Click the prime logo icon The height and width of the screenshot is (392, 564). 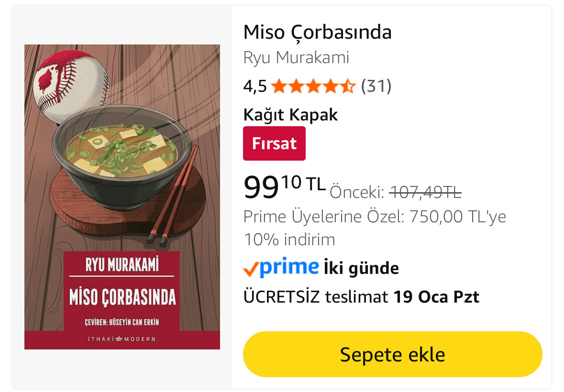pos(289,267)
